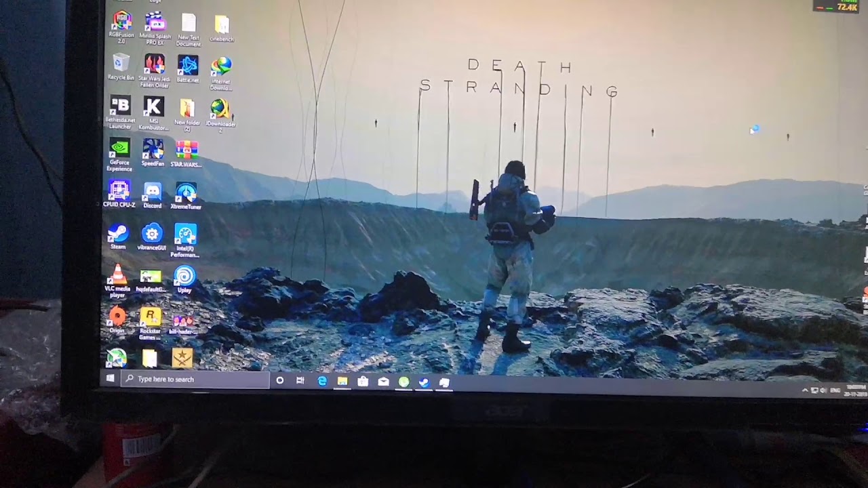Open the Battle.net shortcut
The width and height of the screenshot is (868, 488).
point(188,68)
